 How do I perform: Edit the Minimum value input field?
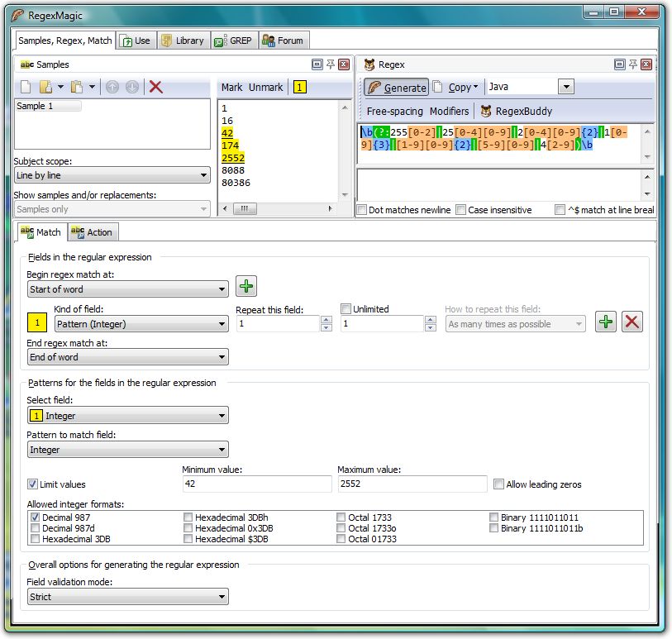pyautogui.click(x=256, y=484)
